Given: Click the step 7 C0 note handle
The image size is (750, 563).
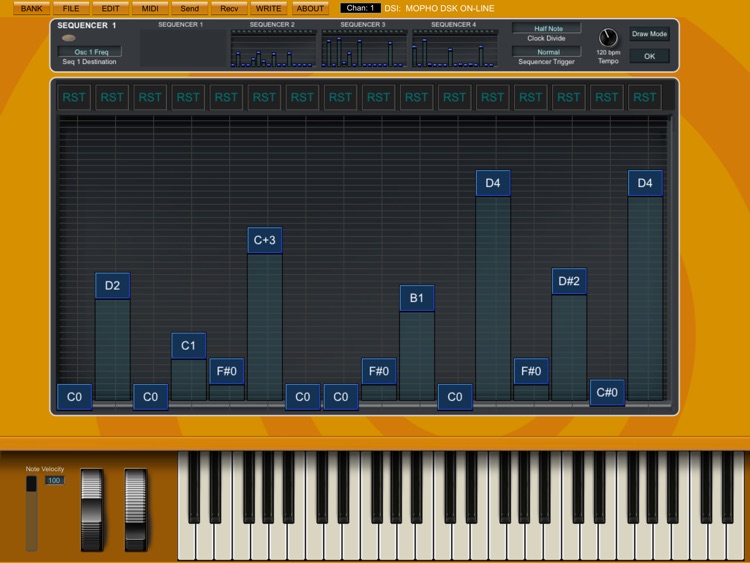Looking at the screenshot, I should click(x=302, y=397).
